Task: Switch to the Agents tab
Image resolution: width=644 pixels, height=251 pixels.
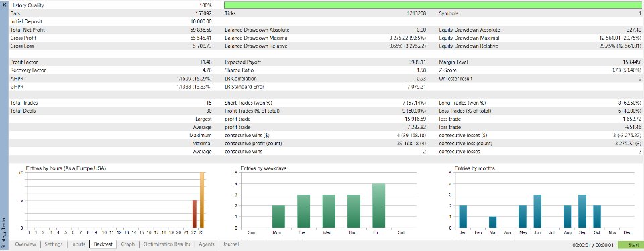Action: pos(206,244)
